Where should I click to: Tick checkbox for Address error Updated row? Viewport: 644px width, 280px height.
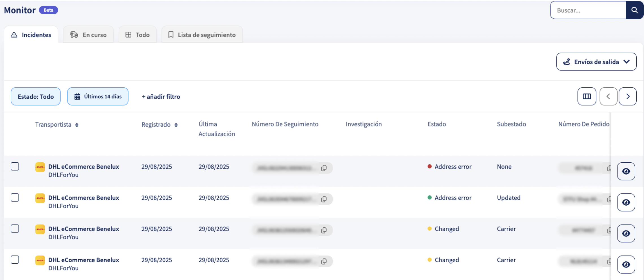(15, 197)
